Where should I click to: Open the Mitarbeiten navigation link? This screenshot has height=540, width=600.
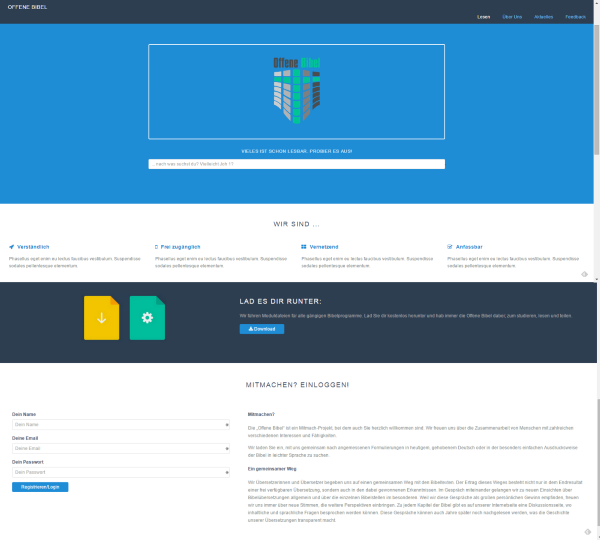coord(543,17)
